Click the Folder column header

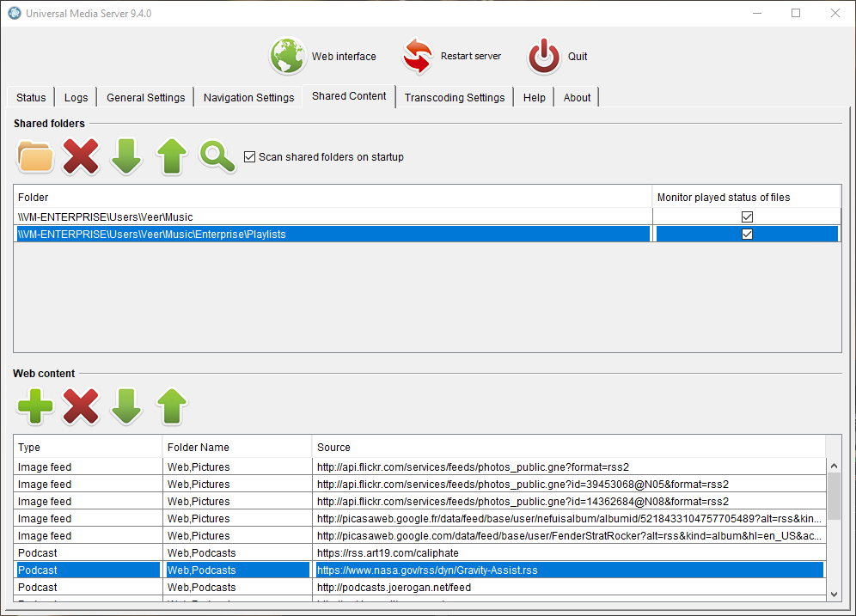click(333, 197)
